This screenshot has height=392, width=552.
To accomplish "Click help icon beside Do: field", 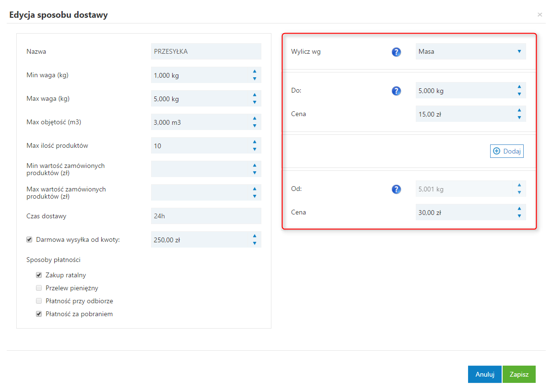I will coord(396,91).
